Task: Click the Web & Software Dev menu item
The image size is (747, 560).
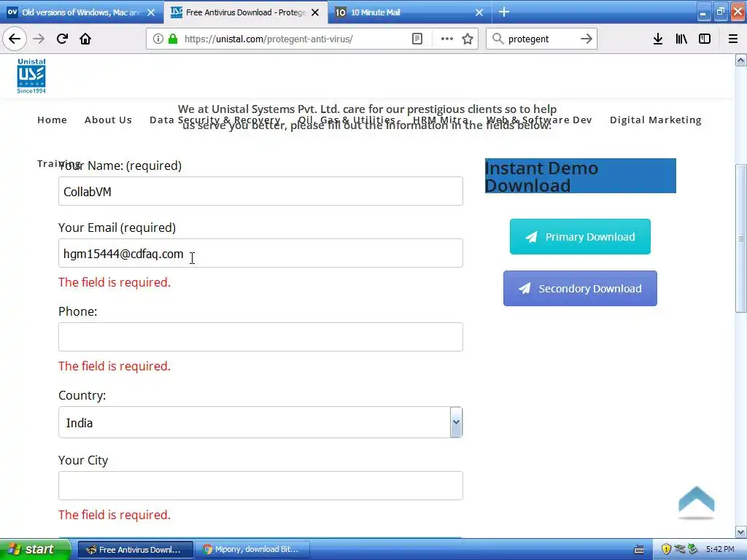Action: pos(539,120)
